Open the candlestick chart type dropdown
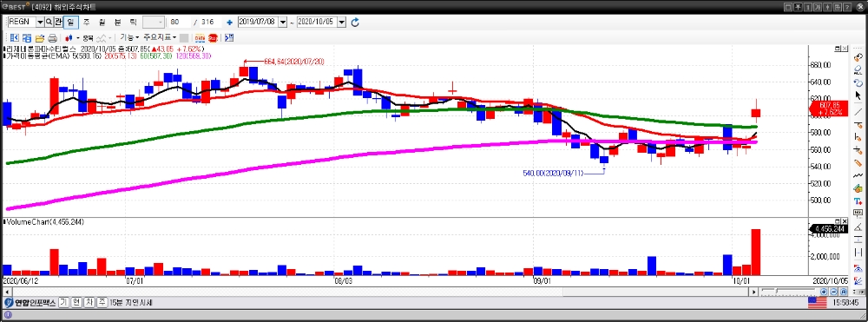The height and width of the screenshot is (322, 868). pyautogui.click(x=77, y=38)
